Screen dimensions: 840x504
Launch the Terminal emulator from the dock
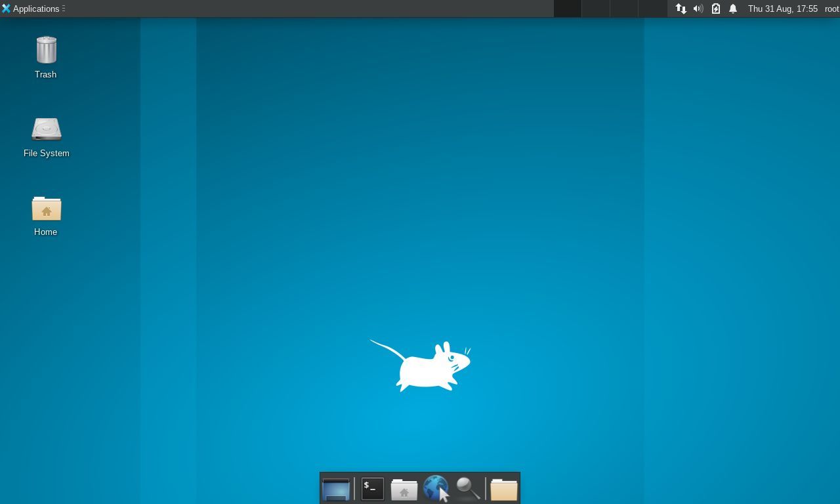[371, 488]
